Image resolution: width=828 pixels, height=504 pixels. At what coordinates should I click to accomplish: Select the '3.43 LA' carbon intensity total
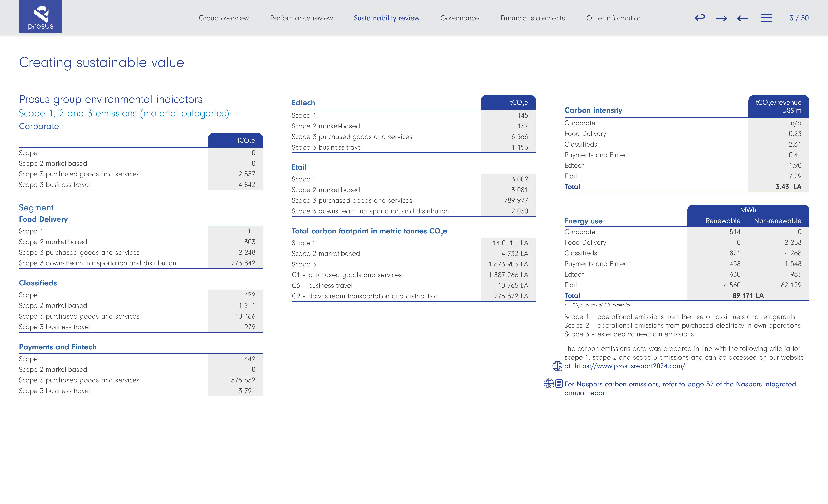point(788,187)
